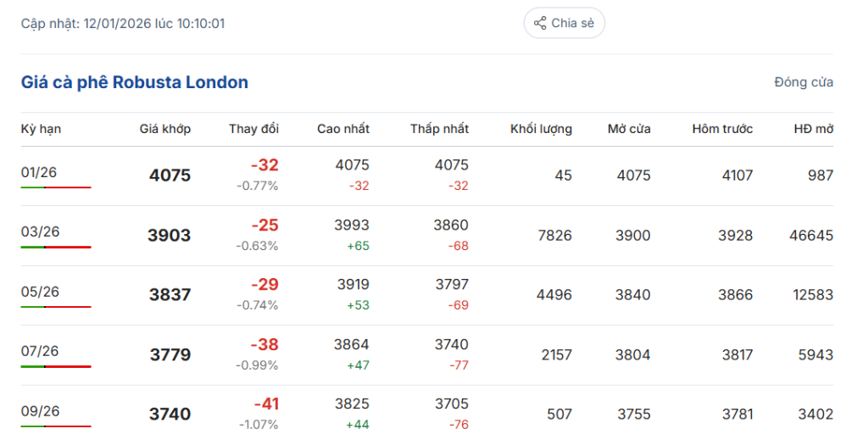This screenshot has width=868, height=440.
Task: Click the HĐ mở column header
Action: pos(814,129)
